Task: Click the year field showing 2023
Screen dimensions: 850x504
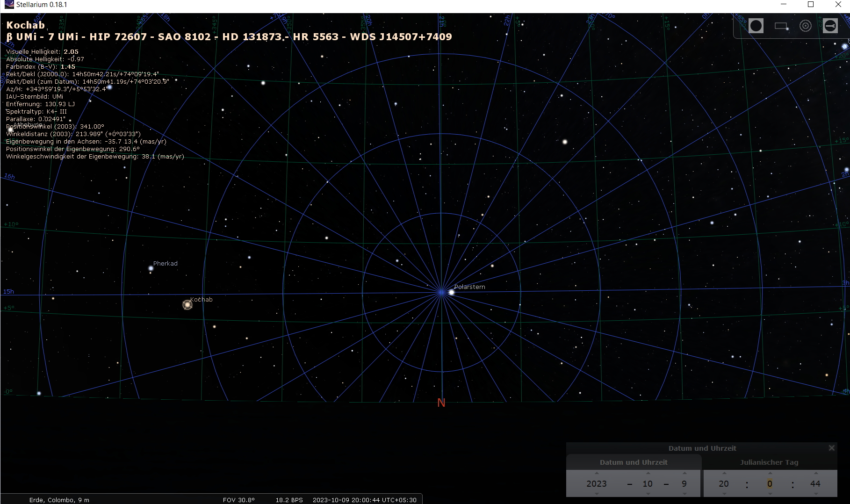Action: [597, 483]
